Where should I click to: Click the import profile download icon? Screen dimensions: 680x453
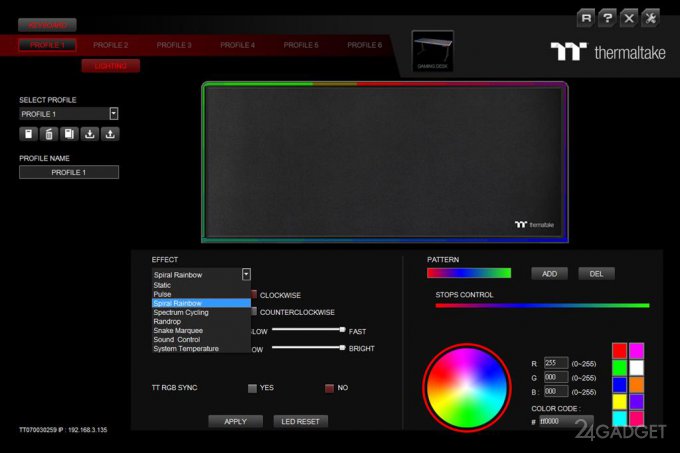point(90,134)
